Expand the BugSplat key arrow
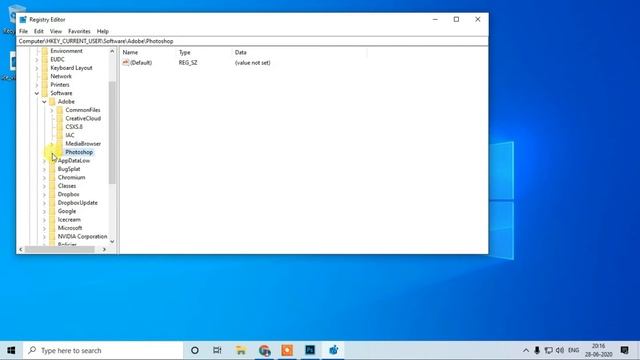 pos(44,169)
